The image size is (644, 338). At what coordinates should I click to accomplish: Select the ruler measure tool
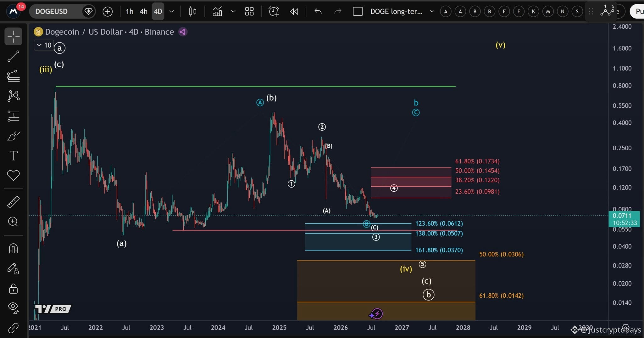pyautogui.click(x=13, y=202)
